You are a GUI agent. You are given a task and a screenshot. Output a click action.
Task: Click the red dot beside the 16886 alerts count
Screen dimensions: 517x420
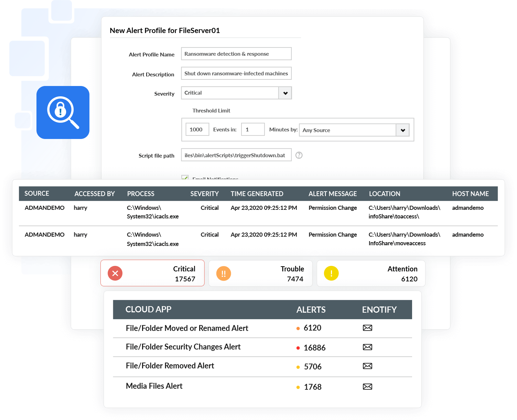tap(298, 348)
